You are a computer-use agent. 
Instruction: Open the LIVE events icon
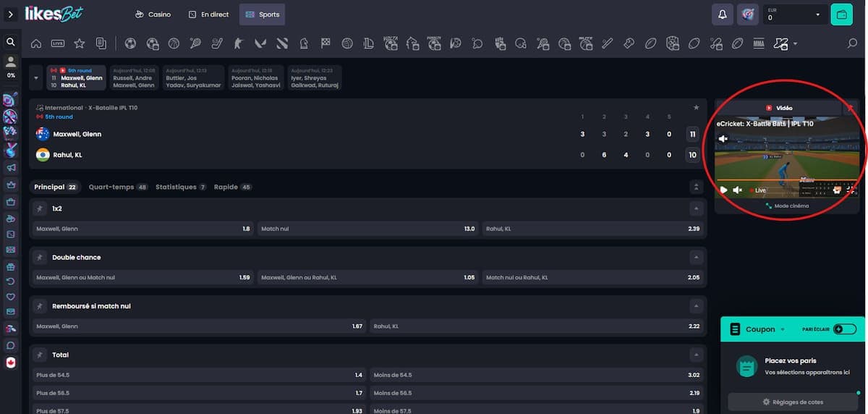point(58,43)
